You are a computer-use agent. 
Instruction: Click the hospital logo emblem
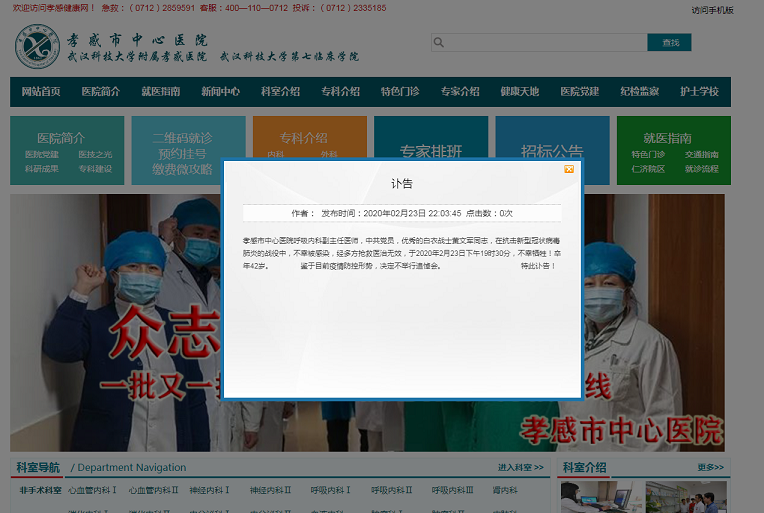pyautogui.click(x=37, y=49)
